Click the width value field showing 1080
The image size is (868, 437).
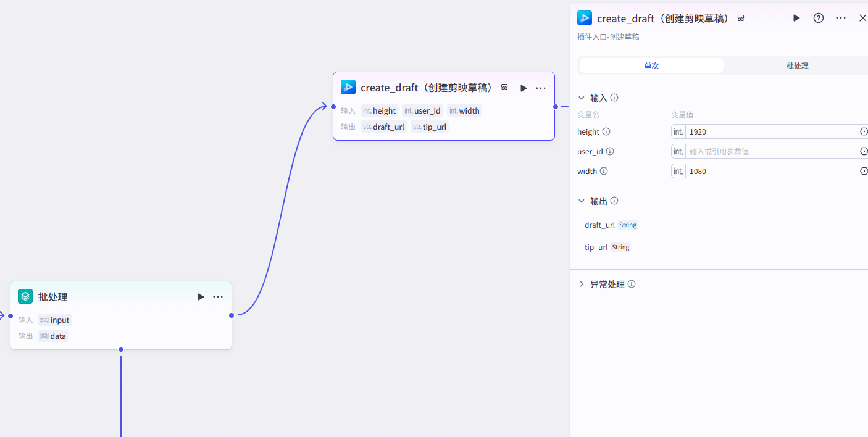[x=772, y=171]
